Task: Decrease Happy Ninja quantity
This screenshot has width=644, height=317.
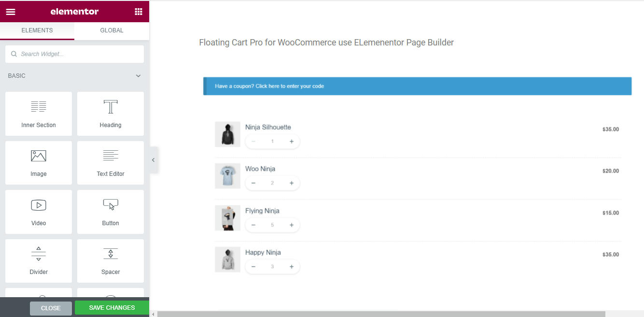Action: click(x=253, y=267)
